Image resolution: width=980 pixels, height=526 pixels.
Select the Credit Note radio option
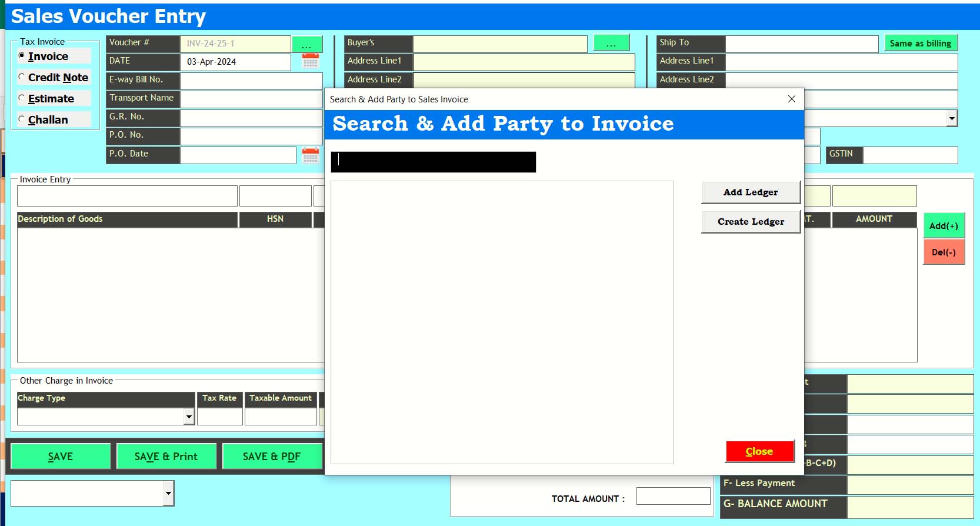[x=22, y=77]
